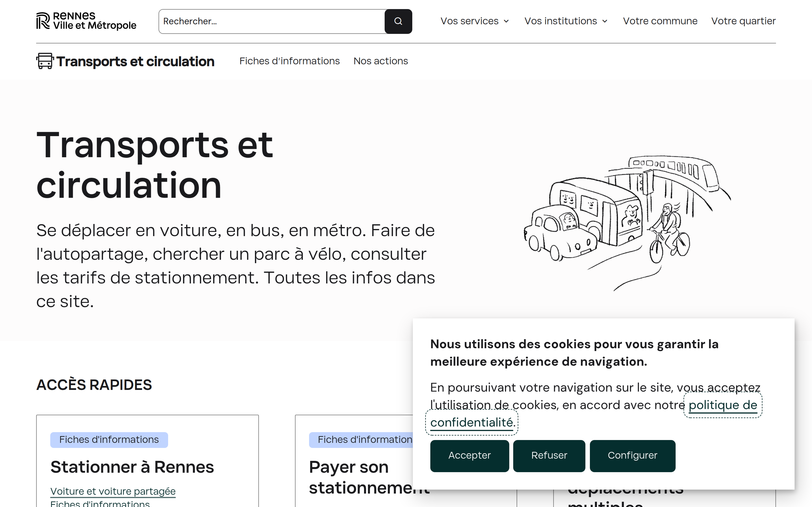
Task: Open the Votre quartier menu item
Action: [743, 21]
